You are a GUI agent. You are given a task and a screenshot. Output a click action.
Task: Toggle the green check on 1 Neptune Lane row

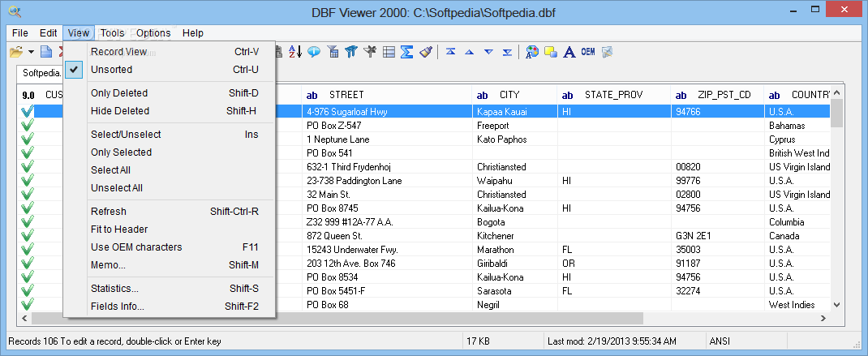(27, 139)
